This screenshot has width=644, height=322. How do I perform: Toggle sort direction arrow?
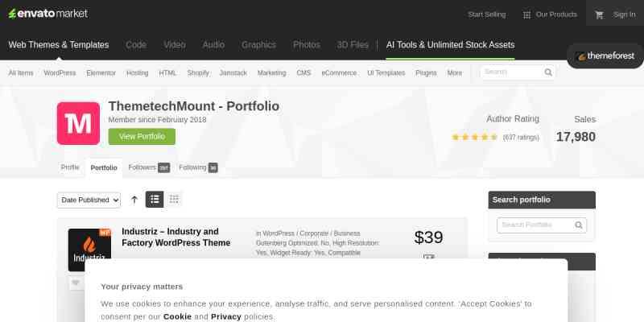[x=134, y=200]
